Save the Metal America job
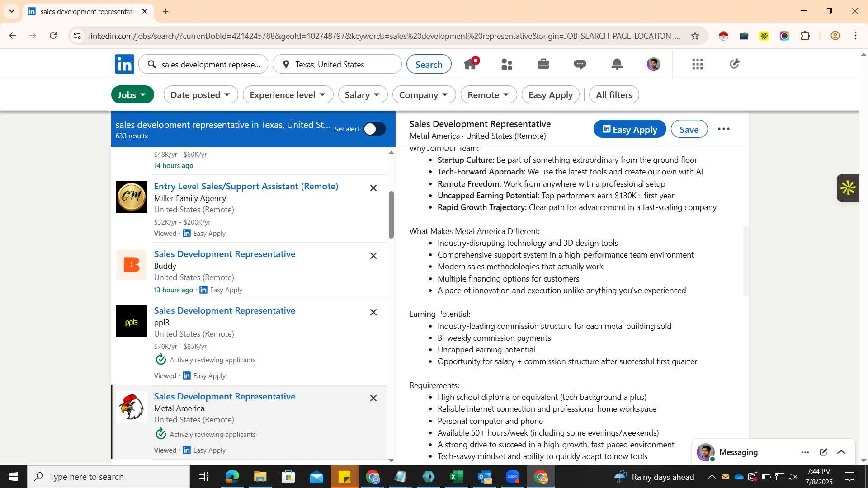 [689, 129]
